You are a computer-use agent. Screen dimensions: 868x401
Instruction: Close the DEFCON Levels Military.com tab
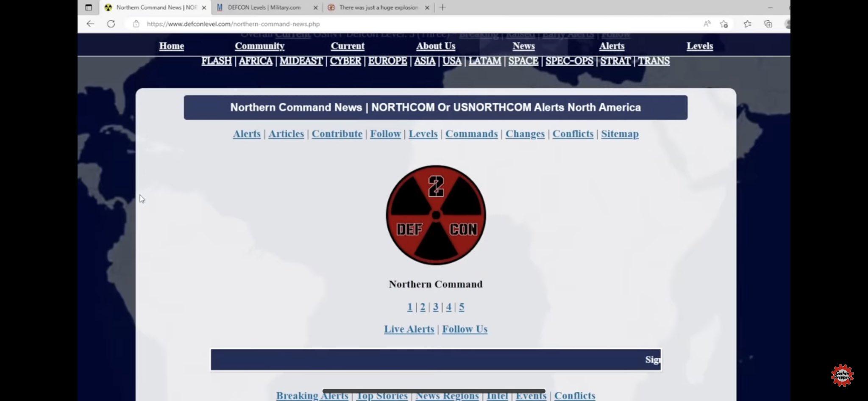pyautogui.click(x=315, y=8)
